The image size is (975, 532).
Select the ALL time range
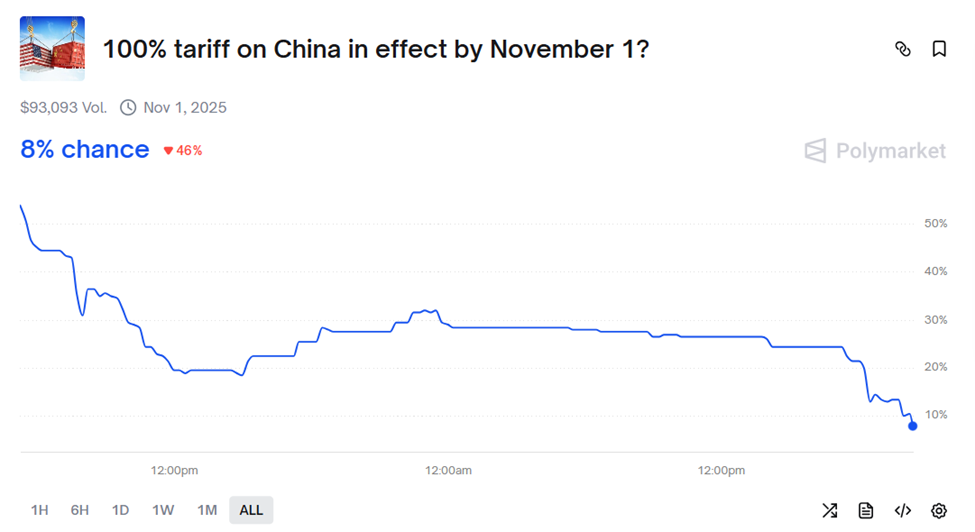click(251, 510)
